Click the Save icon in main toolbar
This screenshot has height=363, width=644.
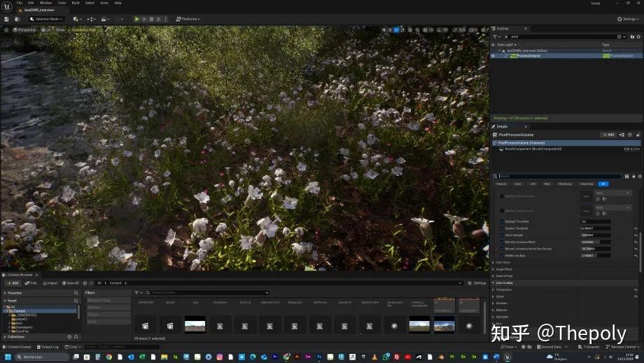[x=6, y=19]
